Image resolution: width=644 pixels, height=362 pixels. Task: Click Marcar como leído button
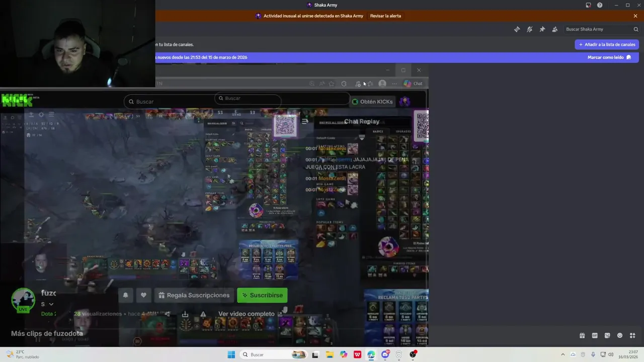click(x=609, y=57)
